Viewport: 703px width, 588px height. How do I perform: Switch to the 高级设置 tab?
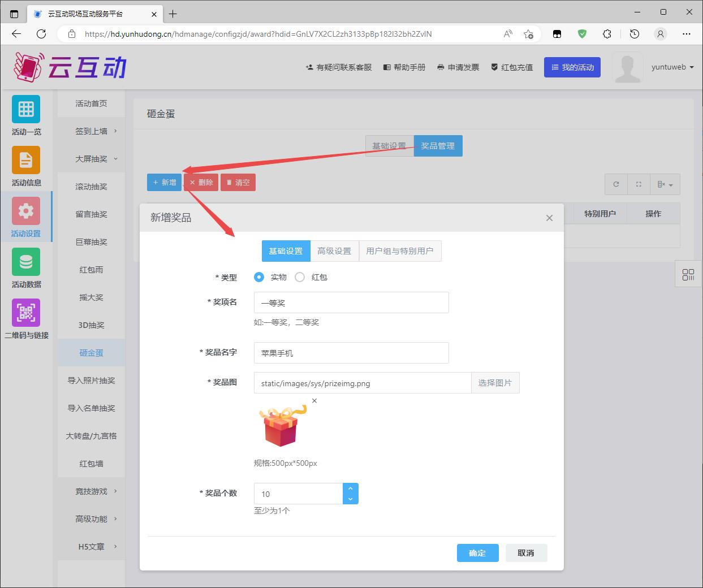(334, 251)
